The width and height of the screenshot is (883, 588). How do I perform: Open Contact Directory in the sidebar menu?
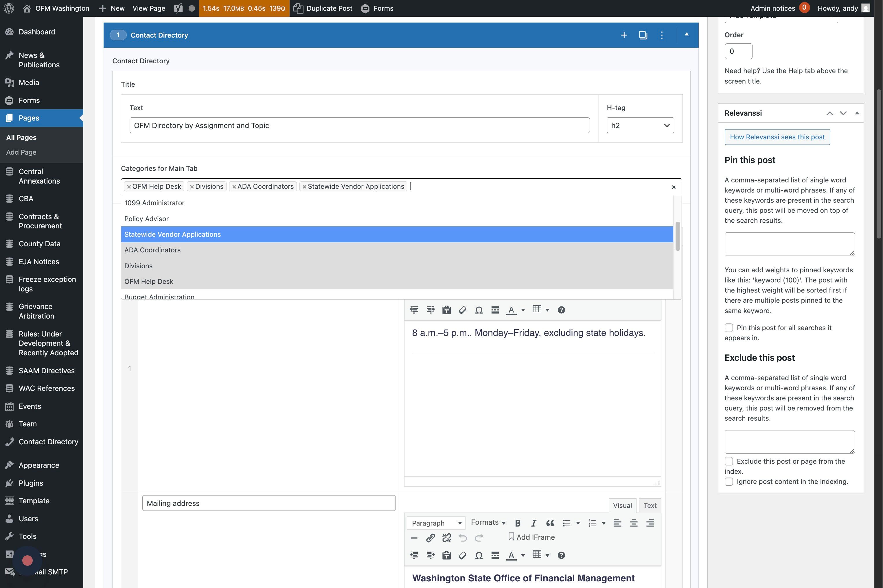point(48,442)
